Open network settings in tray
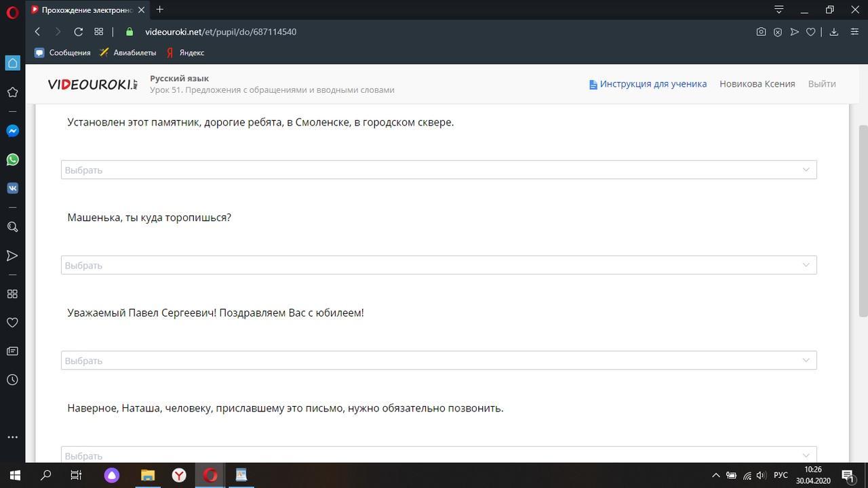868x488 pixels. tap(747, 475)
